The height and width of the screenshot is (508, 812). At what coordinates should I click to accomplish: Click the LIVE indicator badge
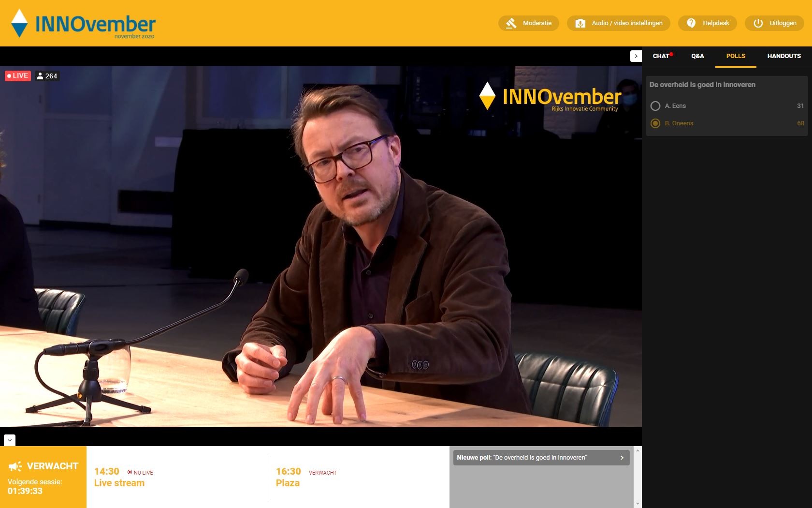(x=18, y=76)
